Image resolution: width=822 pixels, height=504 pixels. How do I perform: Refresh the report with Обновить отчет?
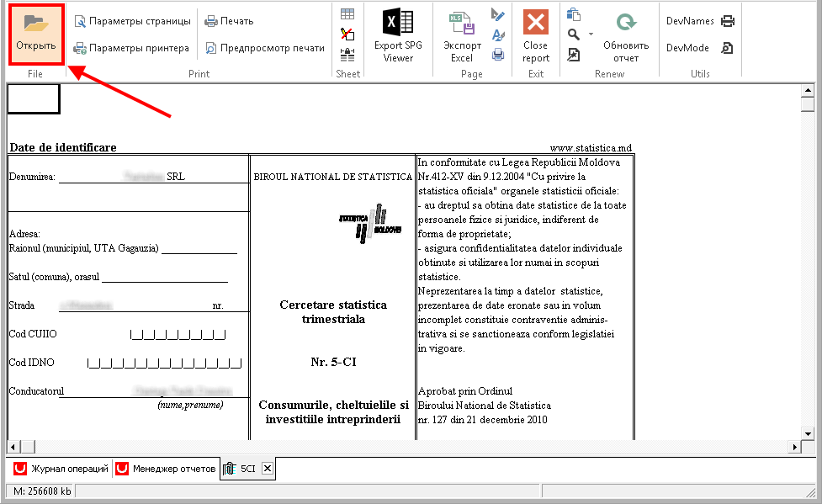click(626, 37)
